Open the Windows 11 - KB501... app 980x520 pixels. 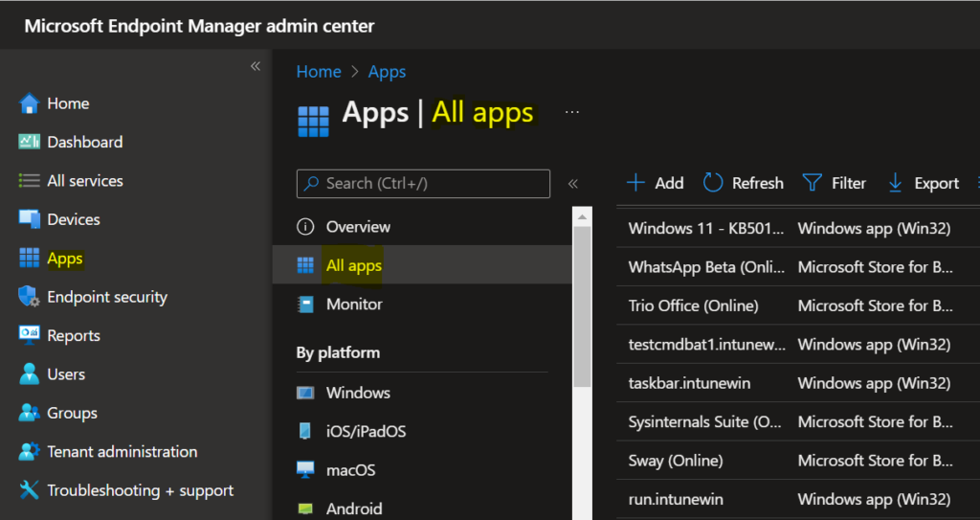[x=705, y=229]
